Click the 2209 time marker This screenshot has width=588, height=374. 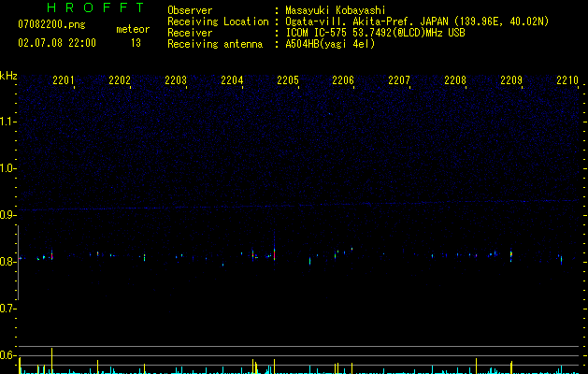pyautogui.click(x=511, y=80)
